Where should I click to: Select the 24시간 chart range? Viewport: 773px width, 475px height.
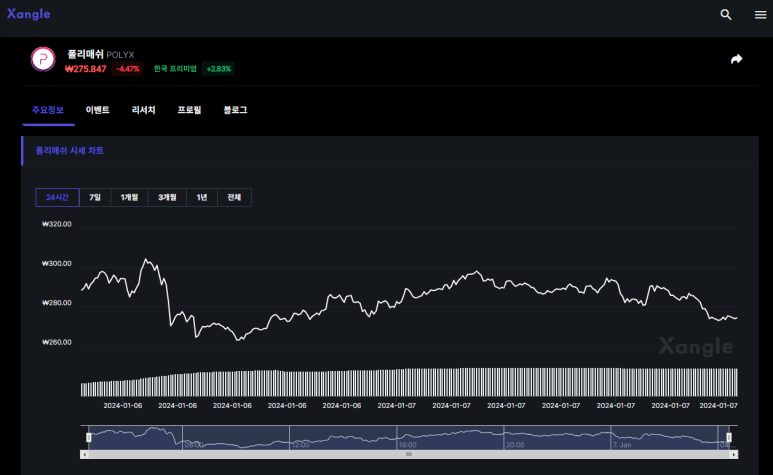pos(57,197)
